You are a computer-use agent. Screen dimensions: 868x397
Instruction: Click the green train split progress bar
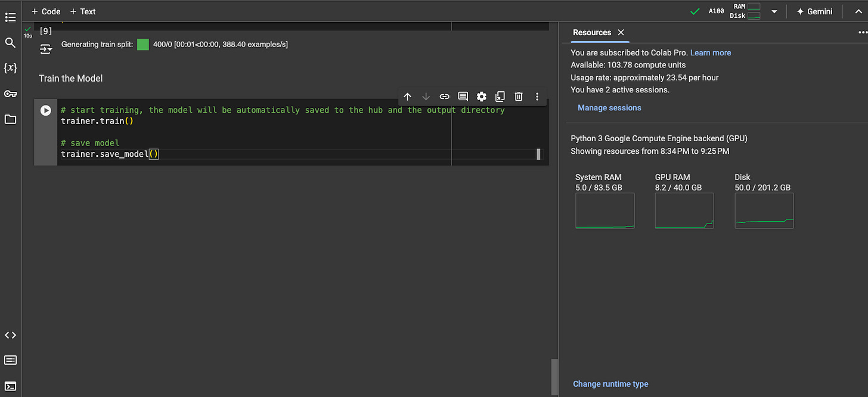coord(143,45)
